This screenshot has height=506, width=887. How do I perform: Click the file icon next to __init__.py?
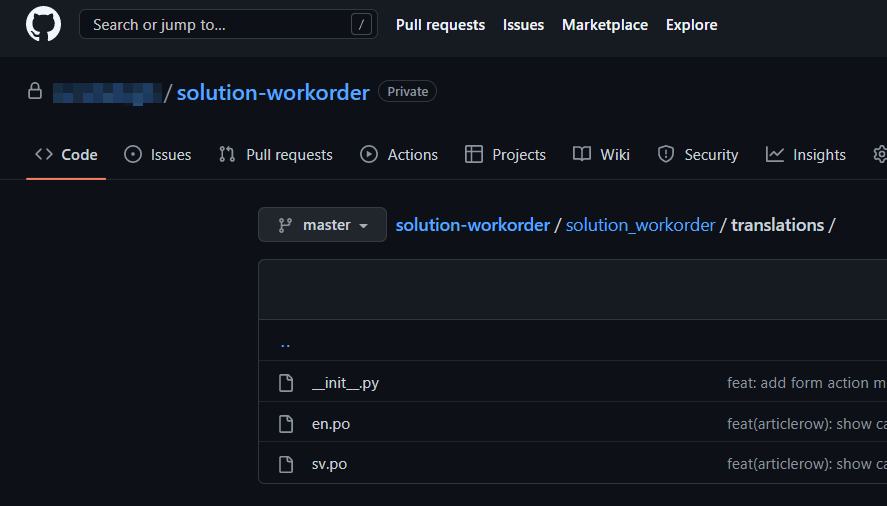pyautogui.click(x=286, y=383)
